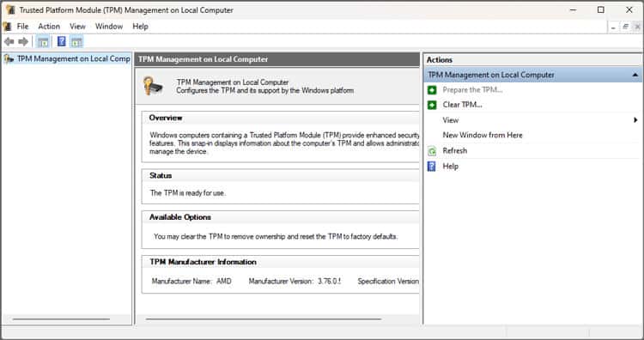Click the console icon beside File menu

pos(7,27)
